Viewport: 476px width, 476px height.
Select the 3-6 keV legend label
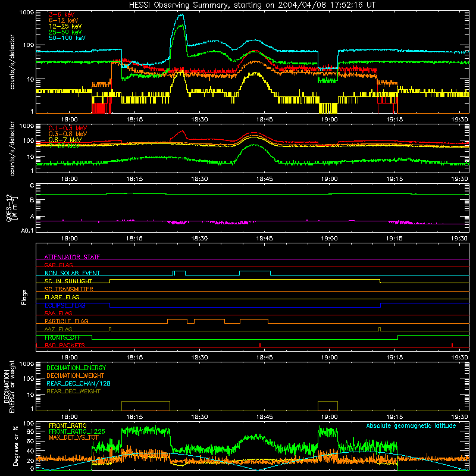coord(61,14)
